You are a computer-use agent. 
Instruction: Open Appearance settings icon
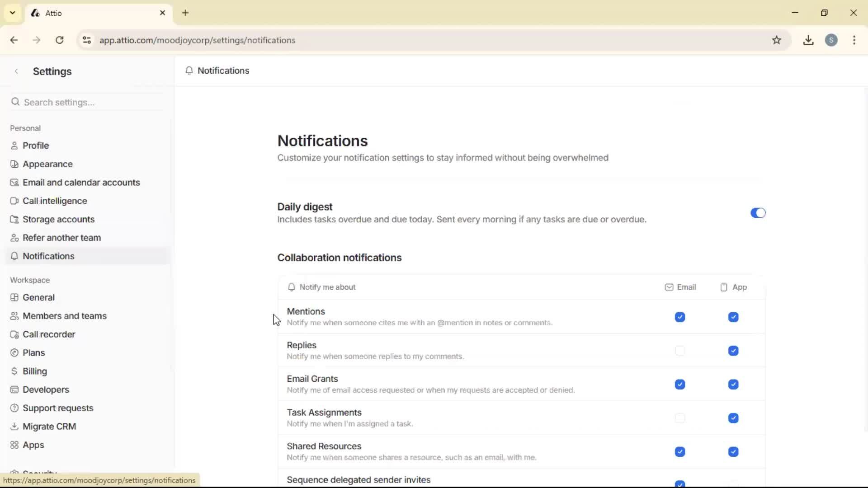14,164
